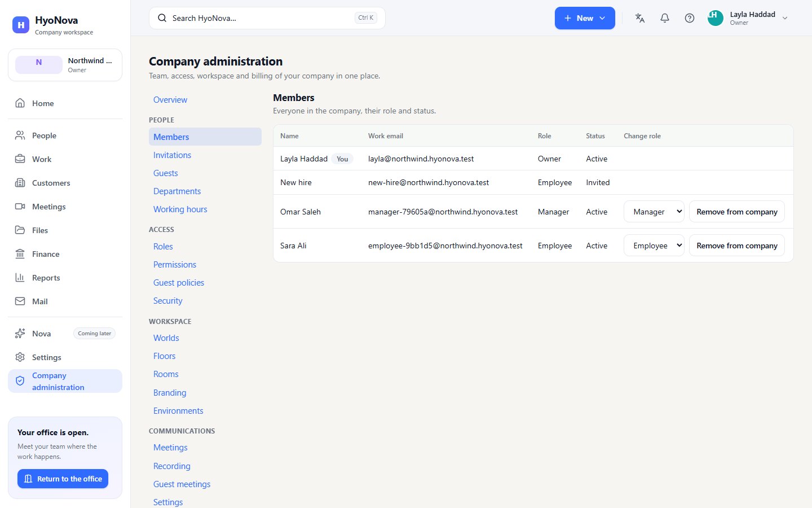Click the Sara Ali name cell
This screenshot has height=508, width=812.
(x=293, y=246)
